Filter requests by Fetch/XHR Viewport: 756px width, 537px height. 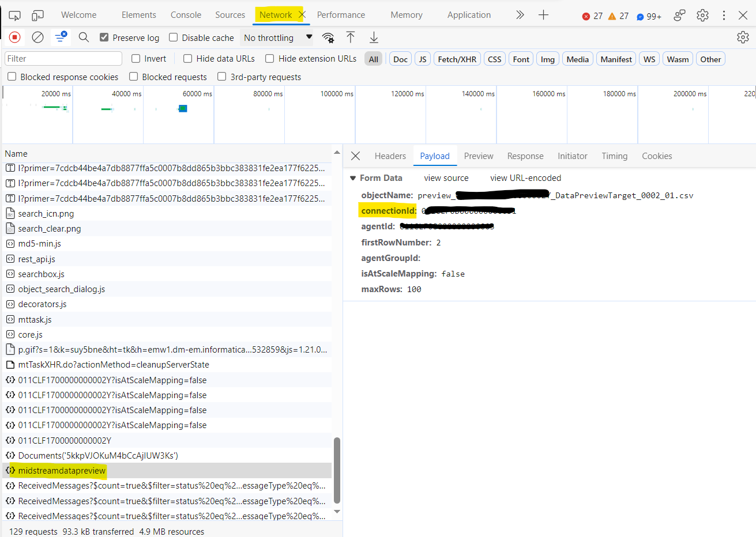coord(457,59)
